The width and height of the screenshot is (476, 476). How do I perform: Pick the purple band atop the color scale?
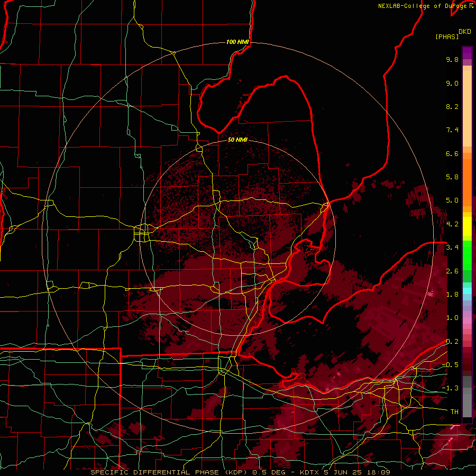[x=467, y=53]
